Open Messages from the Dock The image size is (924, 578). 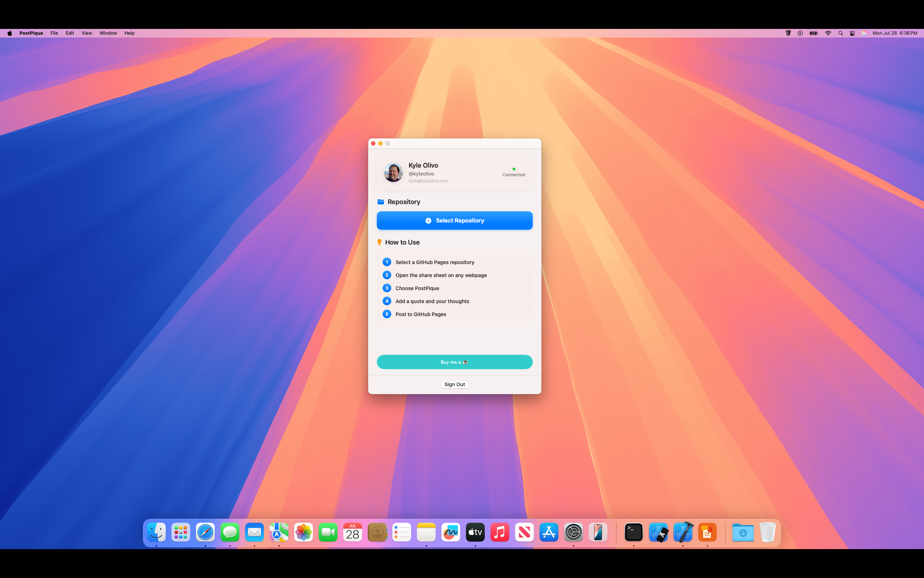click(230, 532)
